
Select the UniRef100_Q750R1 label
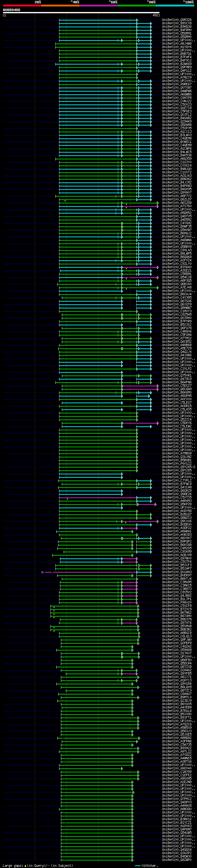tap(177, 375)
